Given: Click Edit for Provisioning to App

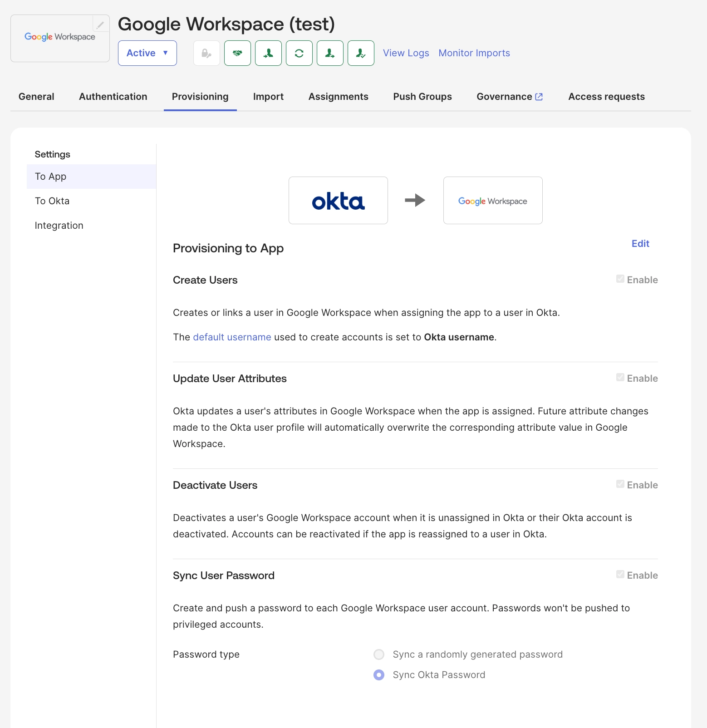Looking at the screenshot, I should 640,244.
